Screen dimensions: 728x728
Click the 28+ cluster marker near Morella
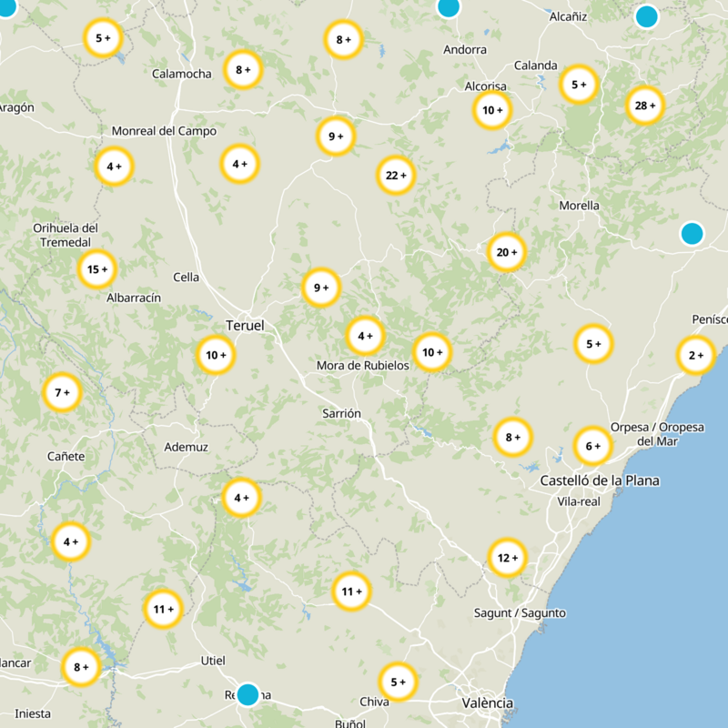click(642, 105)
